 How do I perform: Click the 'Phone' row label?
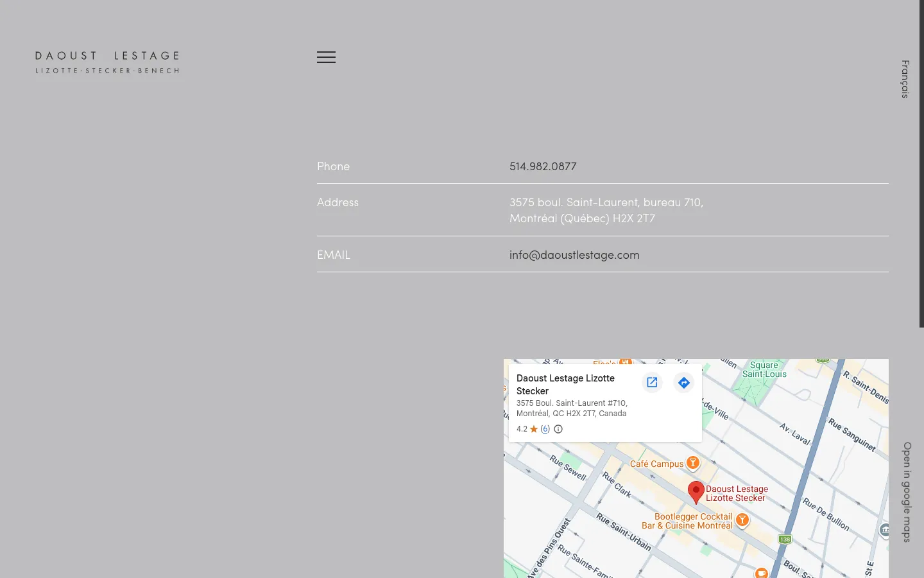(x=333, y=166)
